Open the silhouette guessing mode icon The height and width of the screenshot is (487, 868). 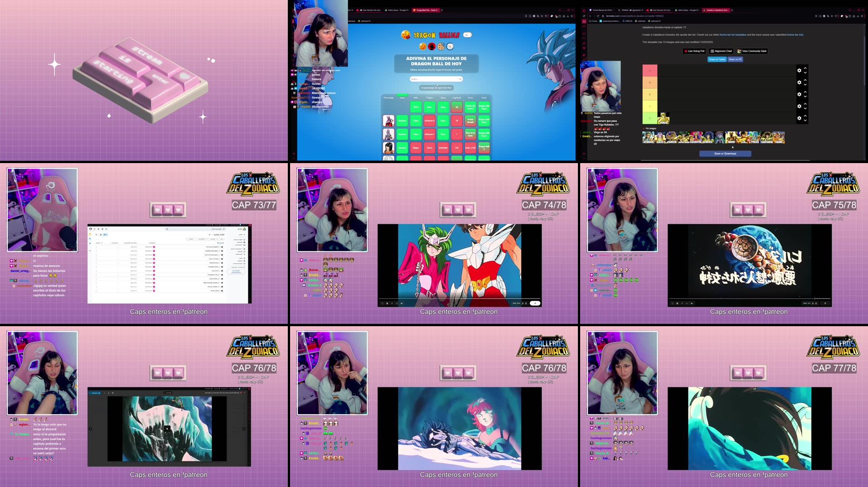click(432, 46)
